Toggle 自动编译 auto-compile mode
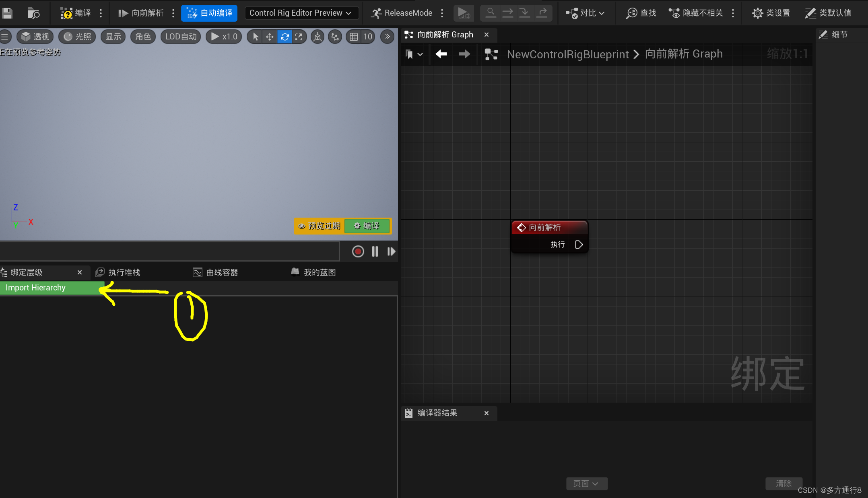The width and height of the screenshot is (868, 498). click(x=209, y=12)
